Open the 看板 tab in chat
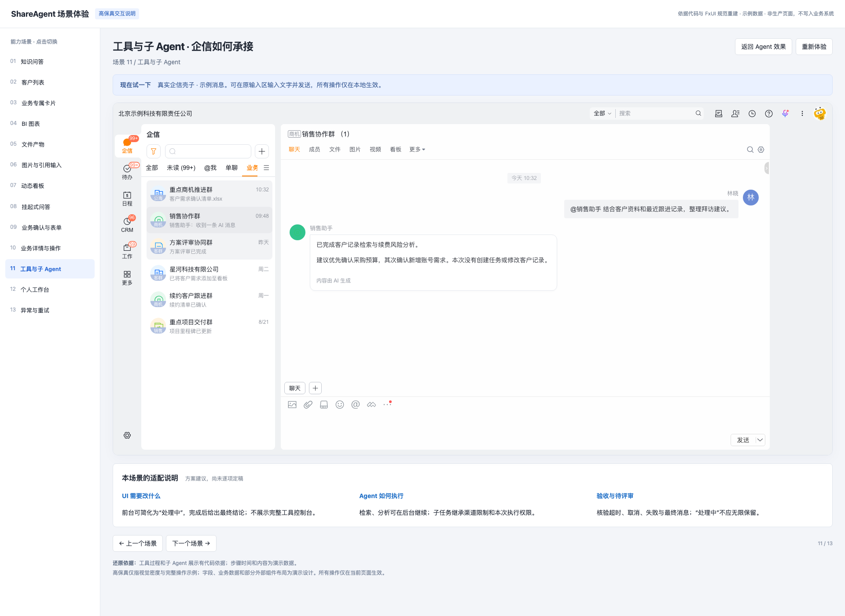 [x=396, y=150]
